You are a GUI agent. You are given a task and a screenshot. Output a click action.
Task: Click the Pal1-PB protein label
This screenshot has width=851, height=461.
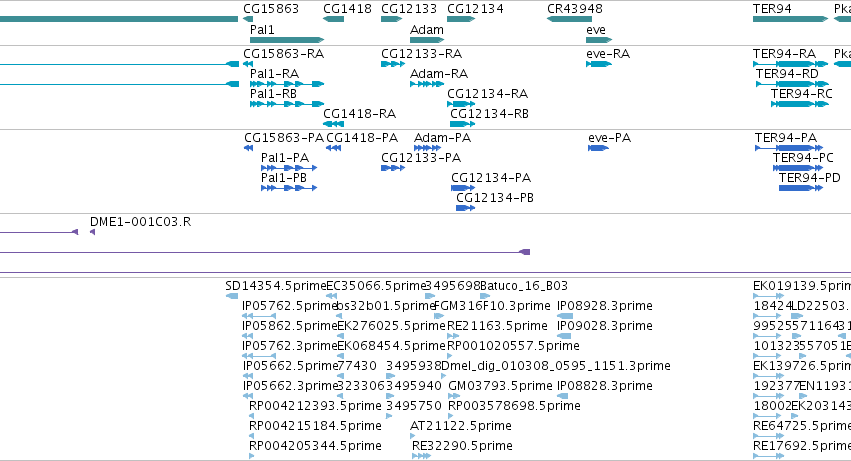[284, 178]
